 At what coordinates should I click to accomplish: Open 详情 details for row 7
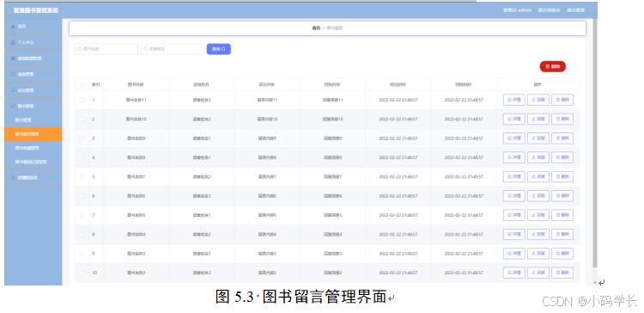513,215
